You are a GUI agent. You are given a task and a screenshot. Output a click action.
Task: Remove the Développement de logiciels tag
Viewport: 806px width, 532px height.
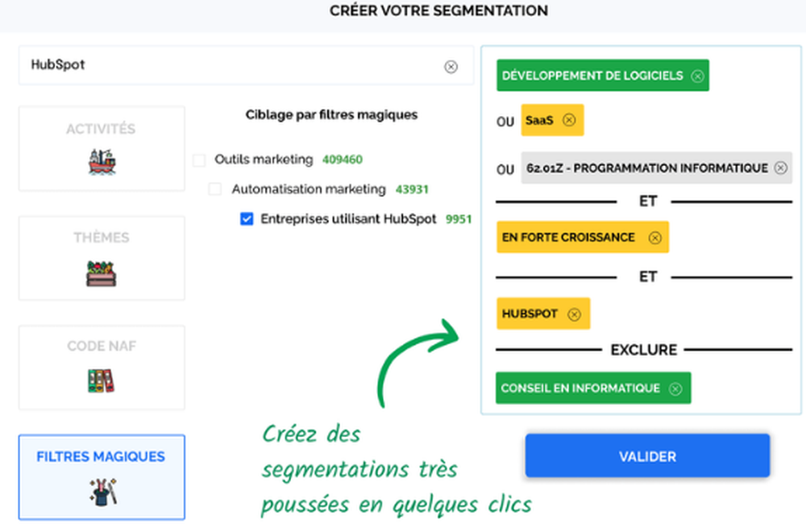(697, 76)
